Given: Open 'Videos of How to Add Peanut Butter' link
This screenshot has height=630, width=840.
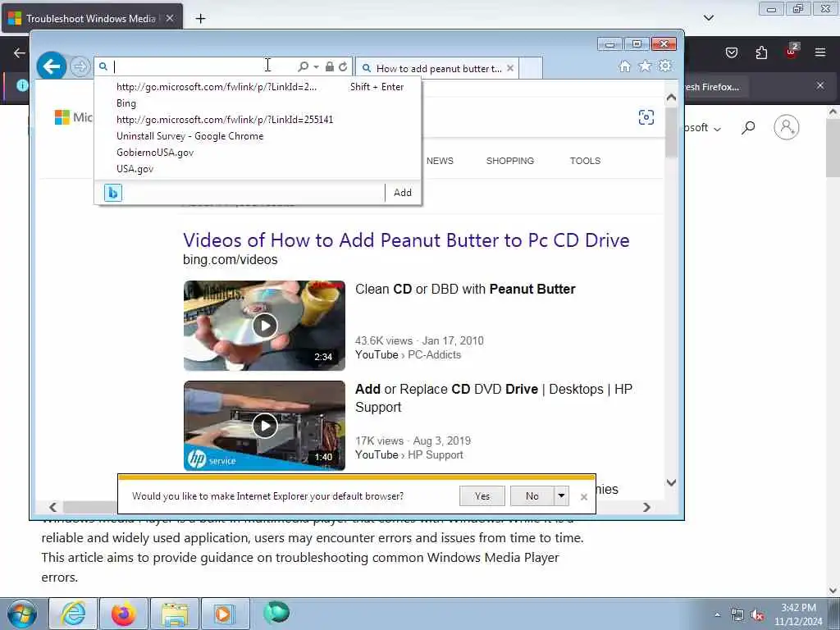Looking at the screenshot, I should (406, 240).
